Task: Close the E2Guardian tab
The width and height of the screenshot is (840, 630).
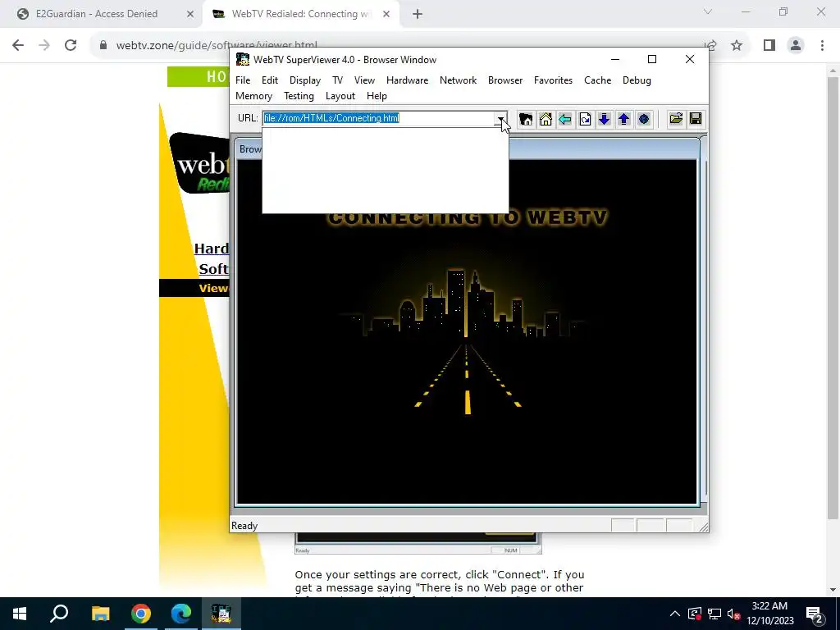Action: 190,14
